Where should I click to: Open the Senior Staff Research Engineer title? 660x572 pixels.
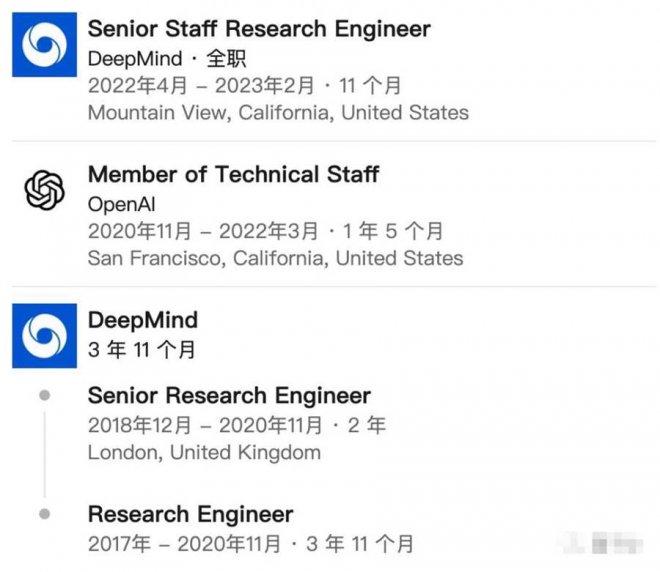259,29
